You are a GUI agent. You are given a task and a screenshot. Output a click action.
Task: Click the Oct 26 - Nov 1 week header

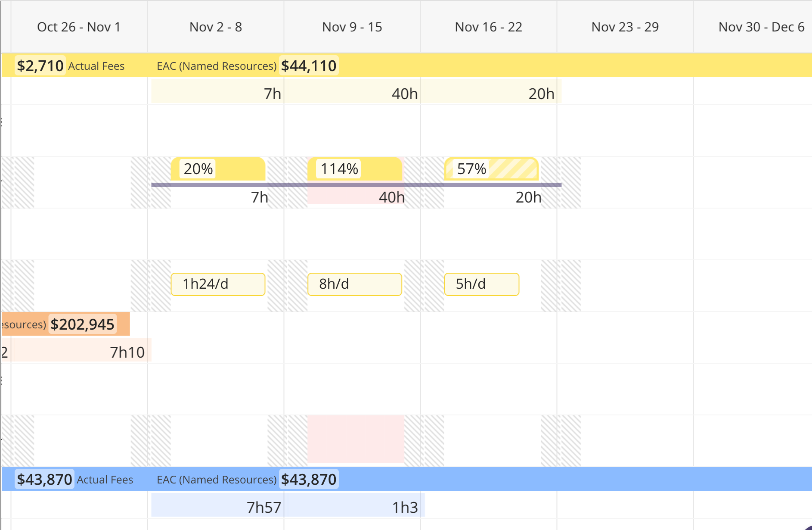(79, 27)
